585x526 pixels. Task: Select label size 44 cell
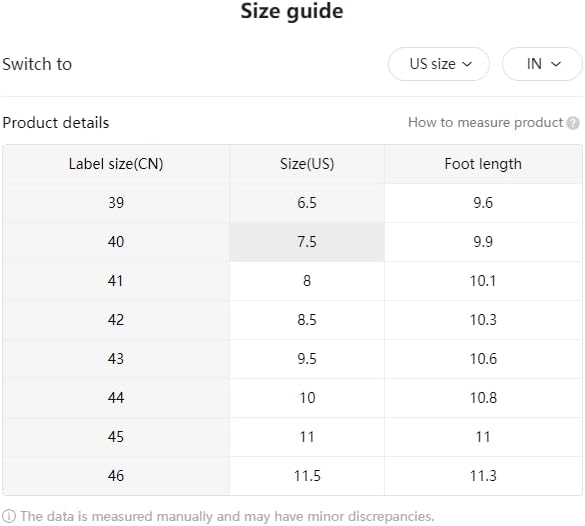116,398
